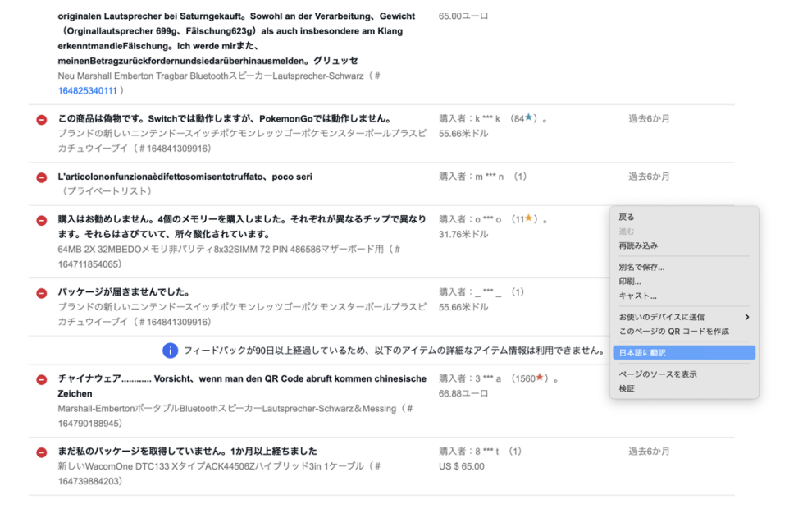This screenshot has width=812, height=509.
Task: Open item number link 164825340111
Action: (x=87, y=90)
